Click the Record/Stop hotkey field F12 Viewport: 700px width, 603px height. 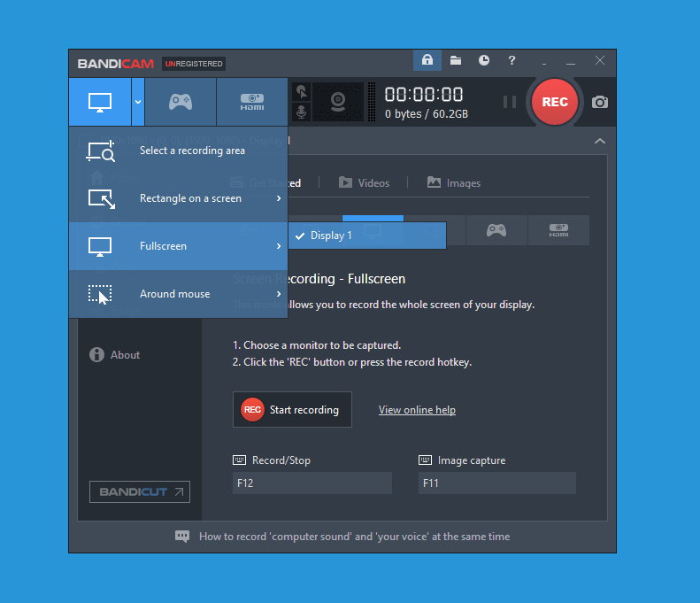point(312,483)
